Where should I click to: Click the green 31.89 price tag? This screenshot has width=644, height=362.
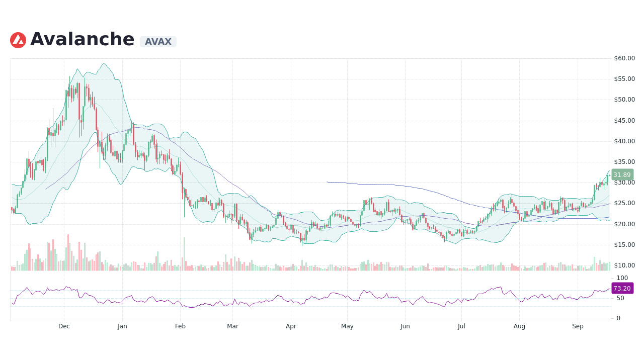point(622,175)
